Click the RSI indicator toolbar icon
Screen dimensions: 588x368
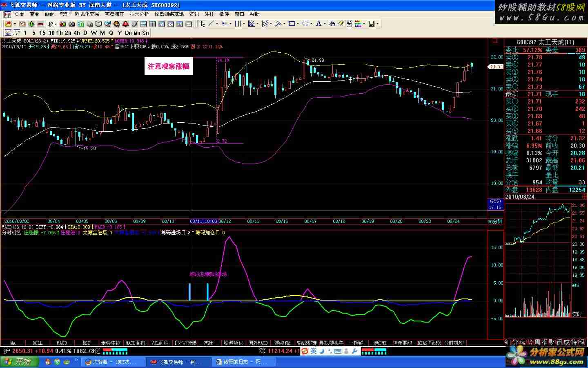click(22, 24)
